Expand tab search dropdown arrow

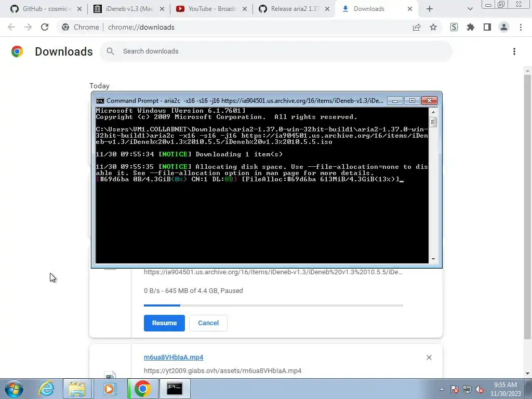(x=470, y=9)
